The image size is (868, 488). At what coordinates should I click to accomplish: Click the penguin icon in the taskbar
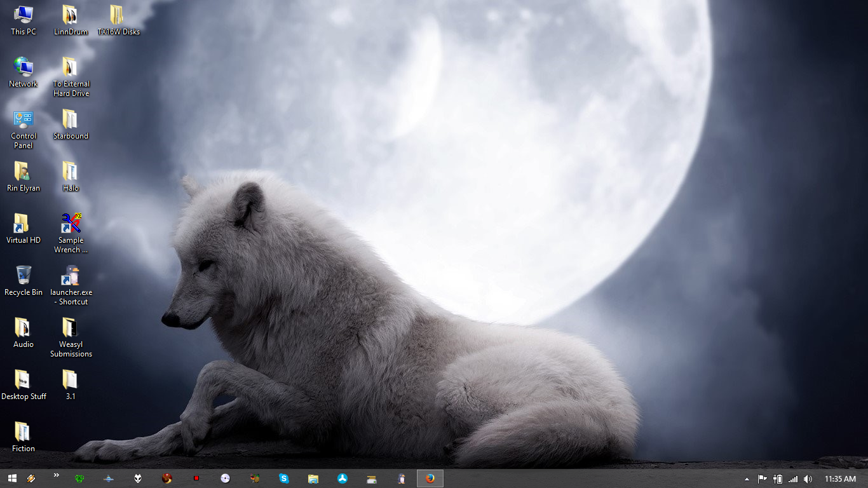(401, 478)
